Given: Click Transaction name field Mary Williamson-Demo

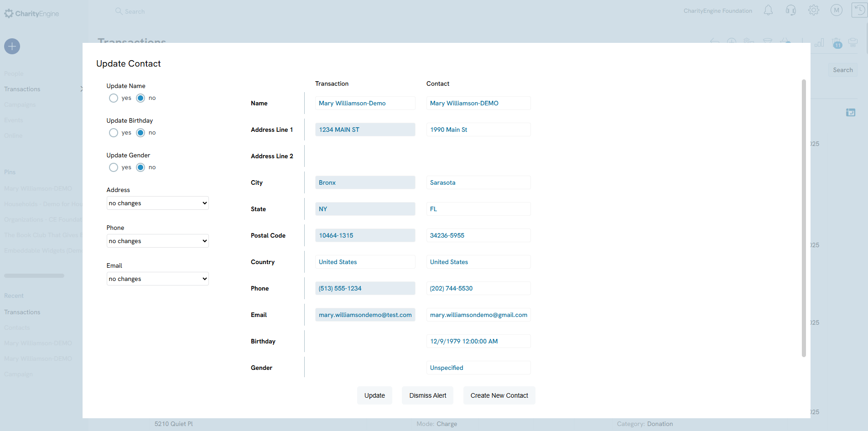Looking at the screenshot, I should (x=365, y=103).
